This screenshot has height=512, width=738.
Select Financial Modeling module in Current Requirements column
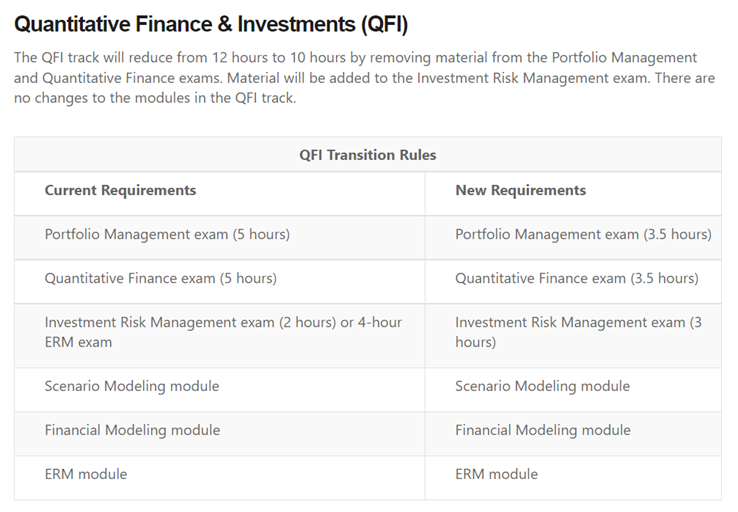click(132, 430)
